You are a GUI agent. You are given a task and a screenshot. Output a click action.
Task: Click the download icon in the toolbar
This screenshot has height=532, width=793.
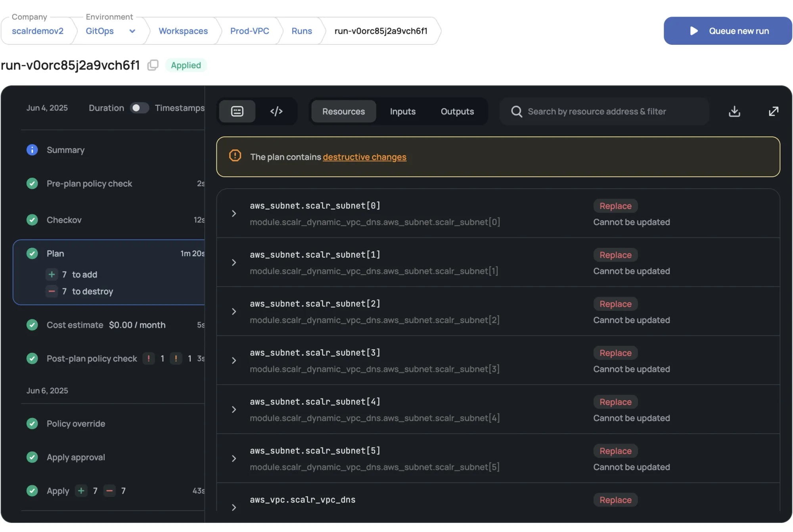734,111
